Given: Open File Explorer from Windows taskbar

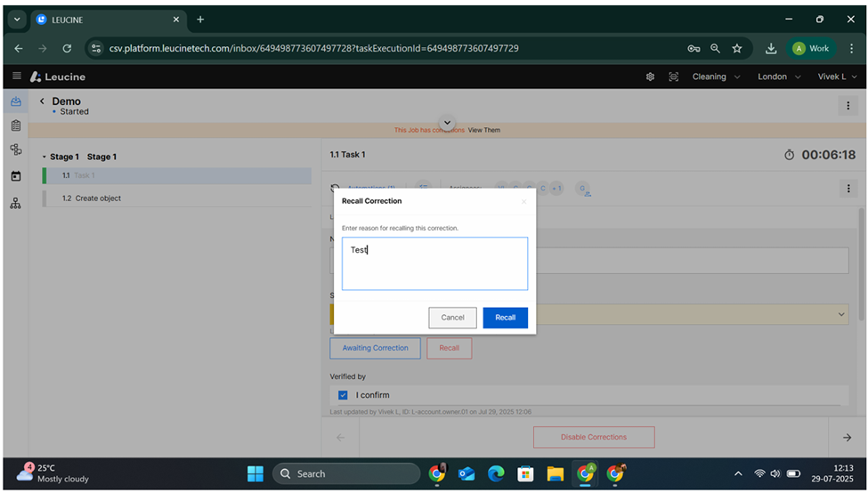Looking at the screenshot, I should click(555, 473).
